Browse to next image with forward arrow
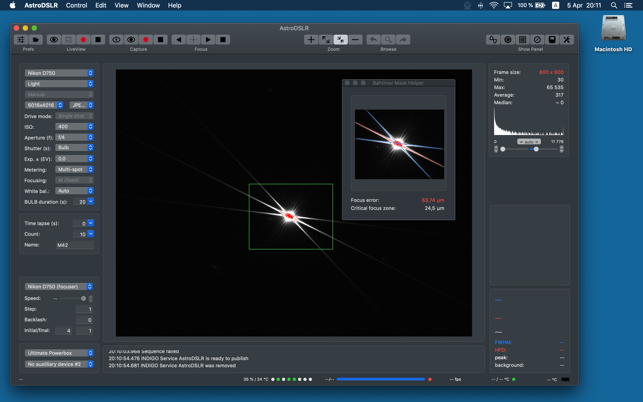This screenshot has height=402, width=643. coord(403,39)
